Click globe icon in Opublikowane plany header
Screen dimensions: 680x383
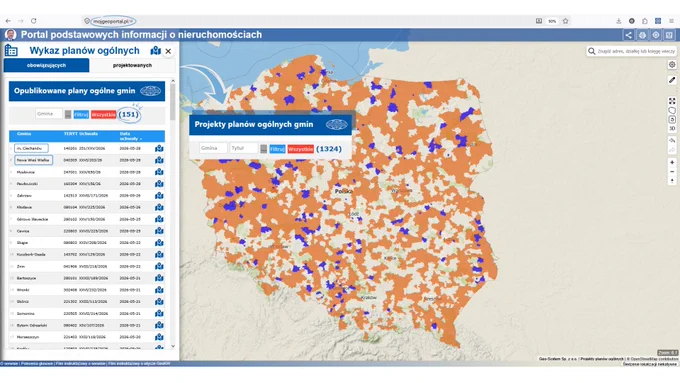pos(150,91)
